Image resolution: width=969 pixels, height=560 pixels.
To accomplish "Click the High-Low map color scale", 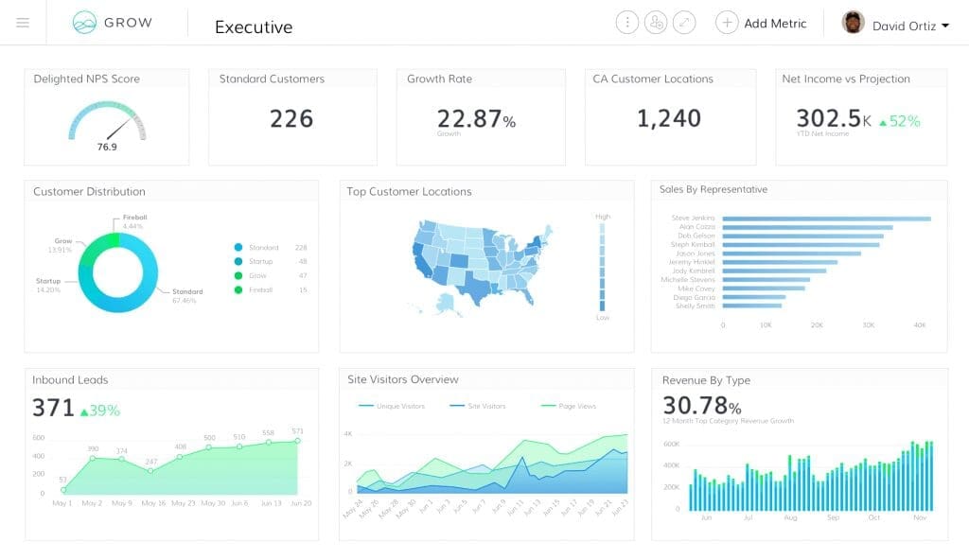I will 603,268.
